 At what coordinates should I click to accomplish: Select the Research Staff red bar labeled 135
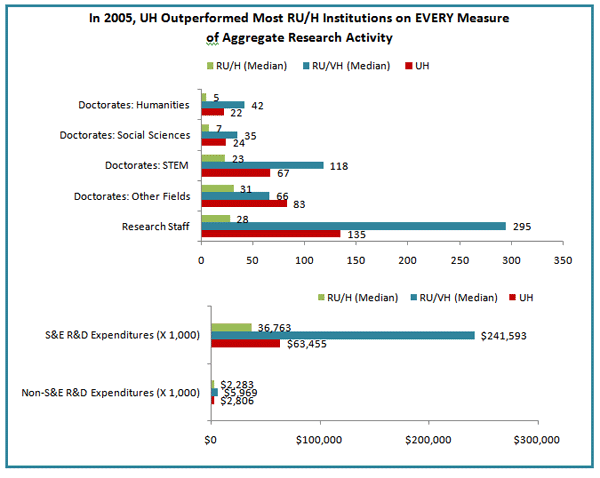pyautogui.click(x=271, y=234)
